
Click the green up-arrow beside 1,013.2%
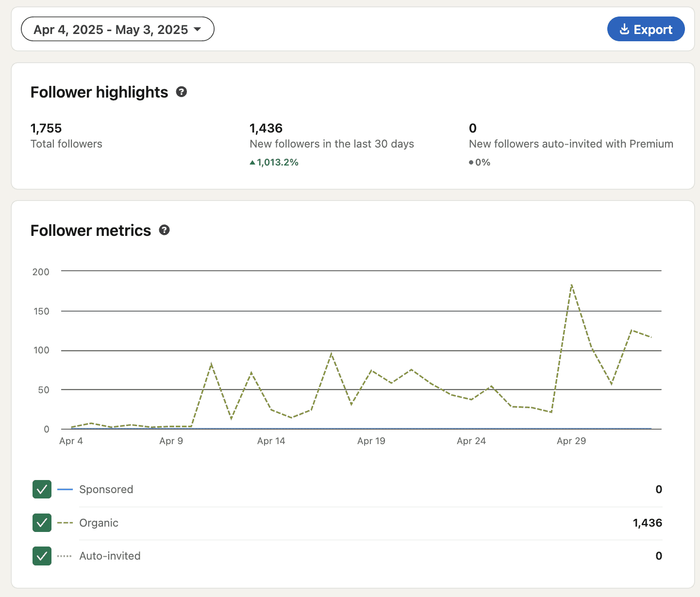coord(252,163)
